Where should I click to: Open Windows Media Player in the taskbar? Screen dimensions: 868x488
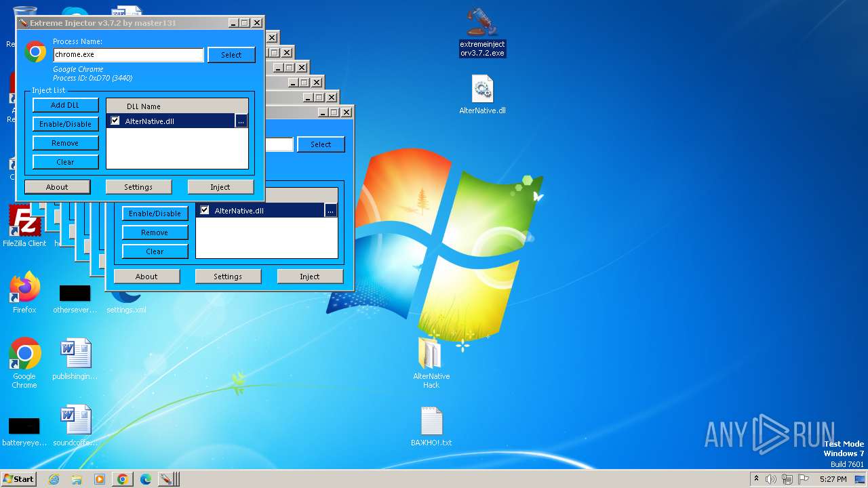[x=100, y=479]
